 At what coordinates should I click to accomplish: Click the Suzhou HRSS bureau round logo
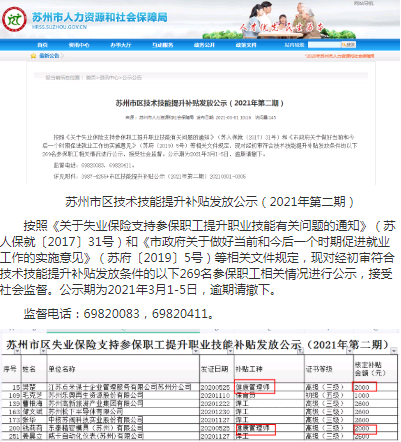pos(14,19)
